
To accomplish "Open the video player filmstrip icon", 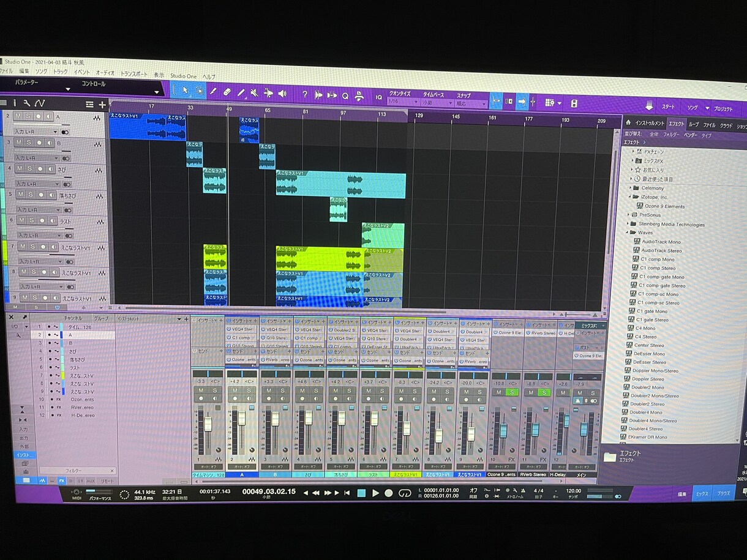I will (574, 103).
